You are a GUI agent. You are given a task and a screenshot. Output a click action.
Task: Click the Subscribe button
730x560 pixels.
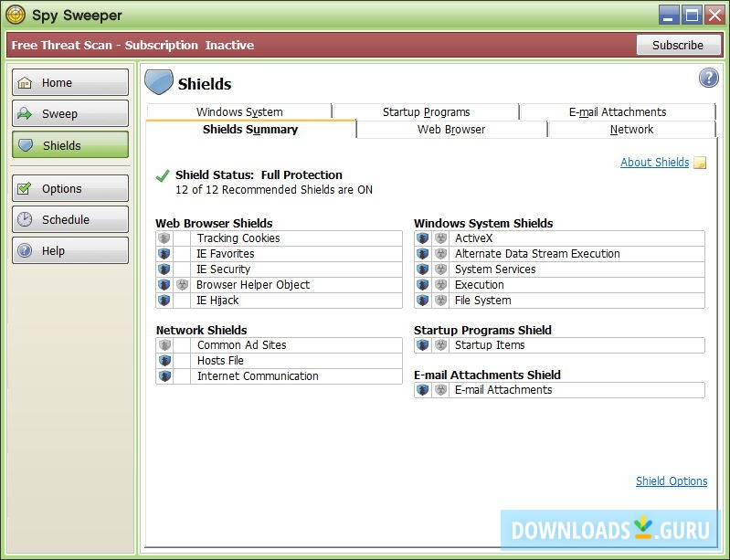tap(678, 45)
